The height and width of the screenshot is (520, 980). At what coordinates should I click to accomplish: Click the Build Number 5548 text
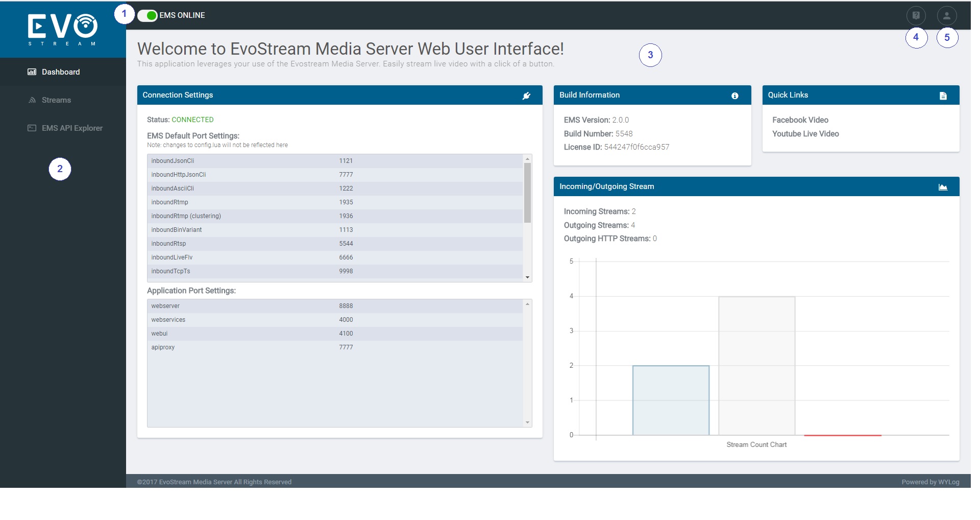point(624,134)
